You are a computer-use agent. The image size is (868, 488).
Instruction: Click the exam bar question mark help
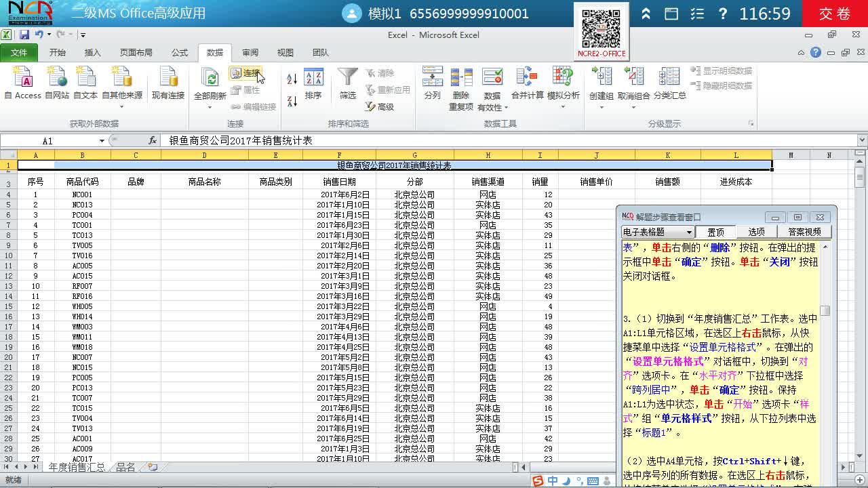click(723, 14)
